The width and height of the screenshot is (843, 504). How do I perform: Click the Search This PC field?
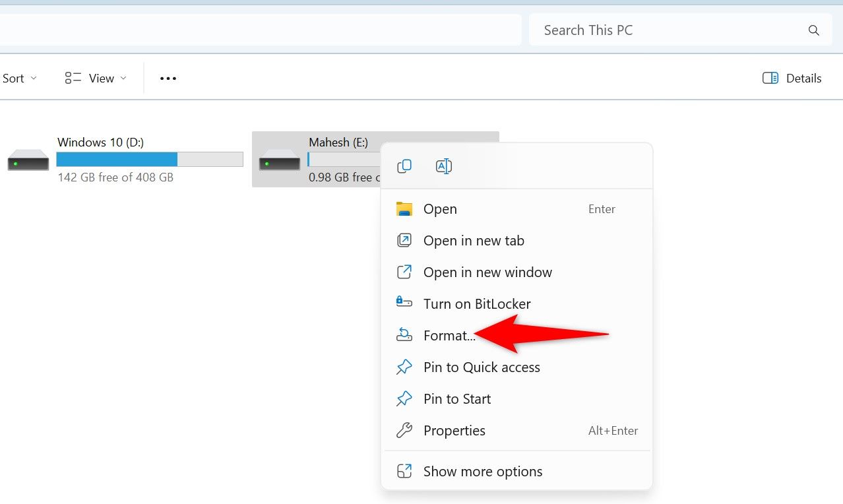pyautogui.click(x=666, y=30)
